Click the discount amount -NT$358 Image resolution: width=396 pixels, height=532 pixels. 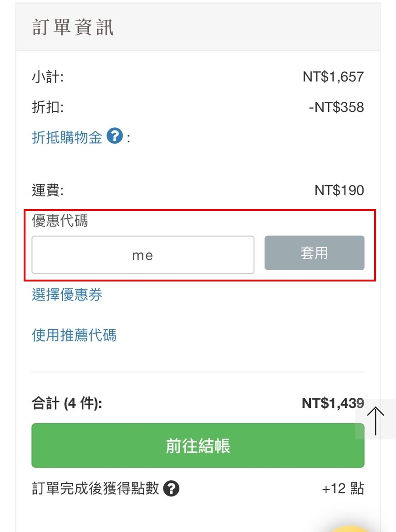coord(336,107)
